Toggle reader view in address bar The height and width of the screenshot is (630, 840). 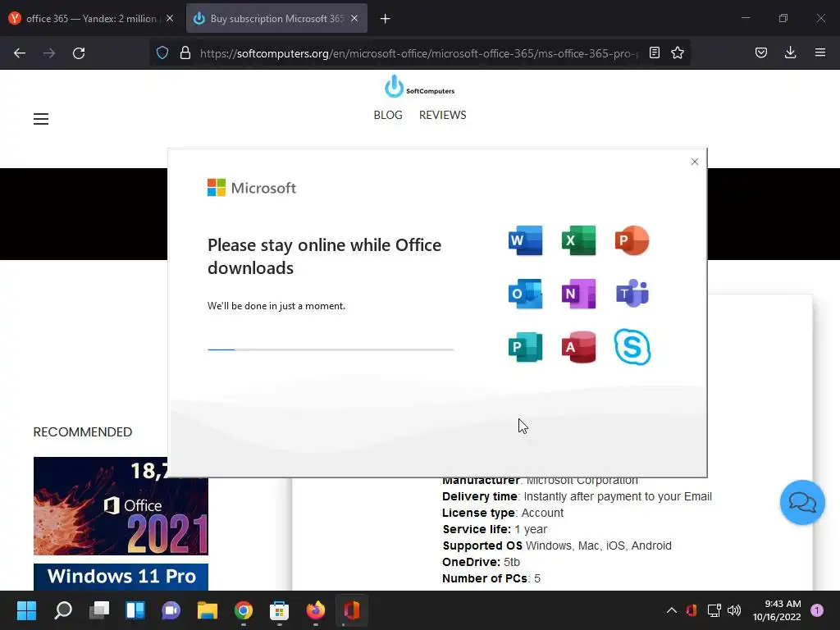click(x=654, y=53)
